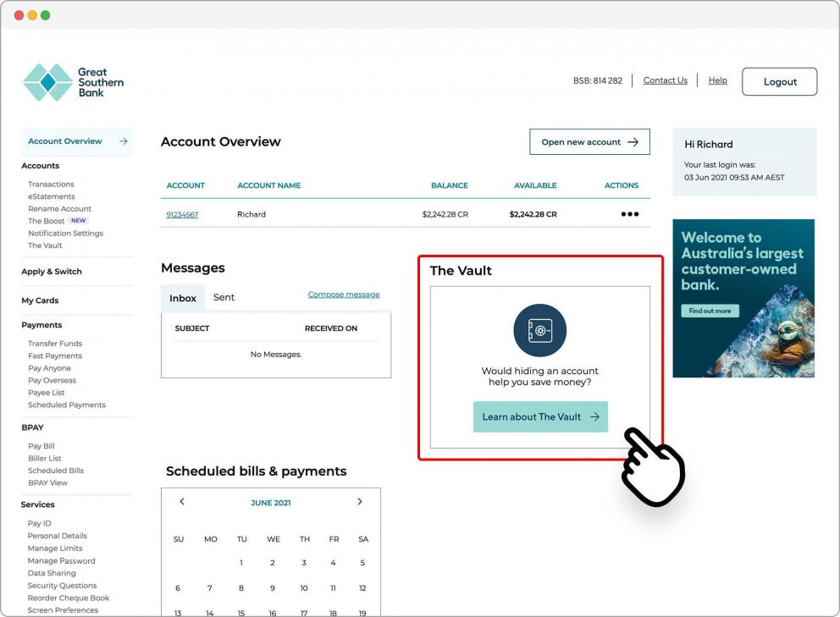Click the vault safe icon
This screenshot has height=617, width=840.
tap(539, 330)
